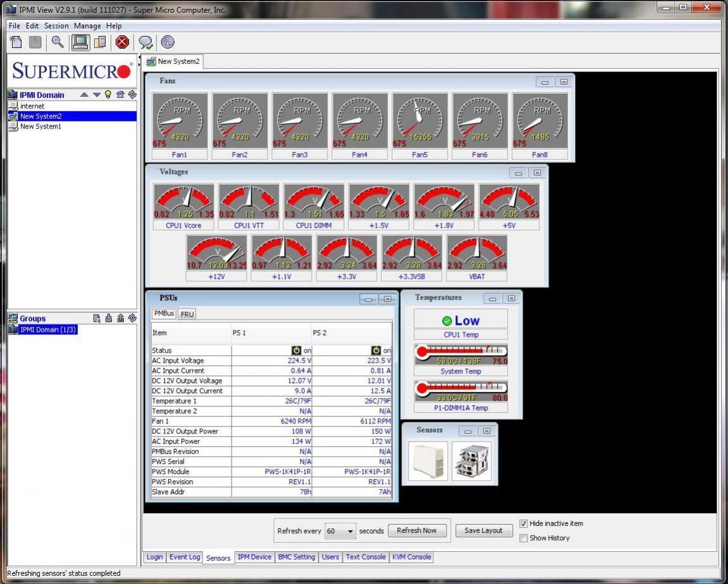Click the house icon in IPMI Domain header

click(x=120, y=95)
